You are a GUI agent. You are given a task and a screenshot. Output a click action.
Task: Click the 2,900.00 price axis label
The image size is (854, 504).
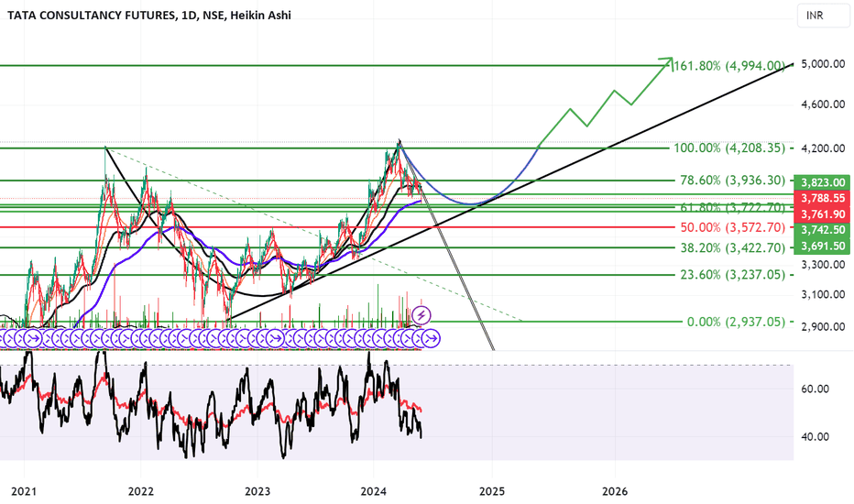823,327
